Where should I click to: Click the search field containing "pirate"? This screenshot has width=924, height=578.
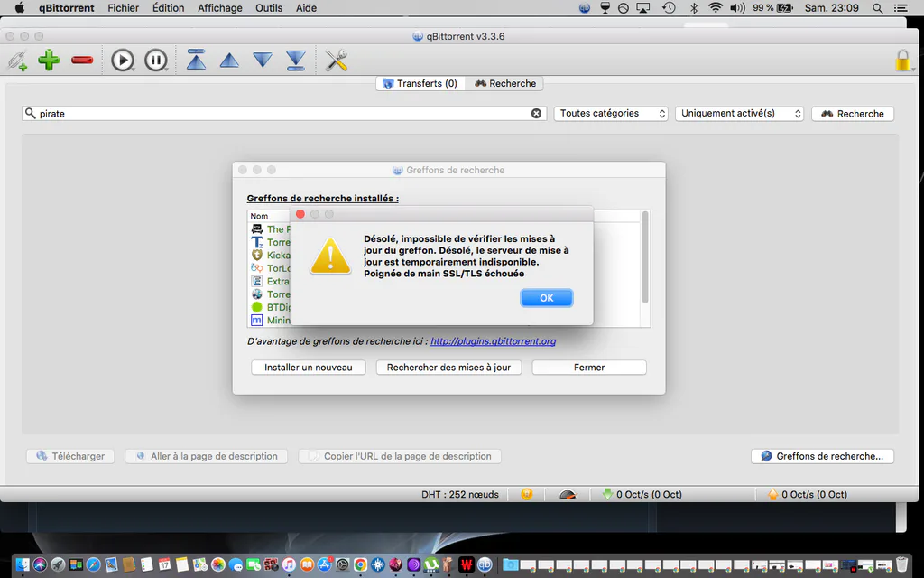pos(284,113)
